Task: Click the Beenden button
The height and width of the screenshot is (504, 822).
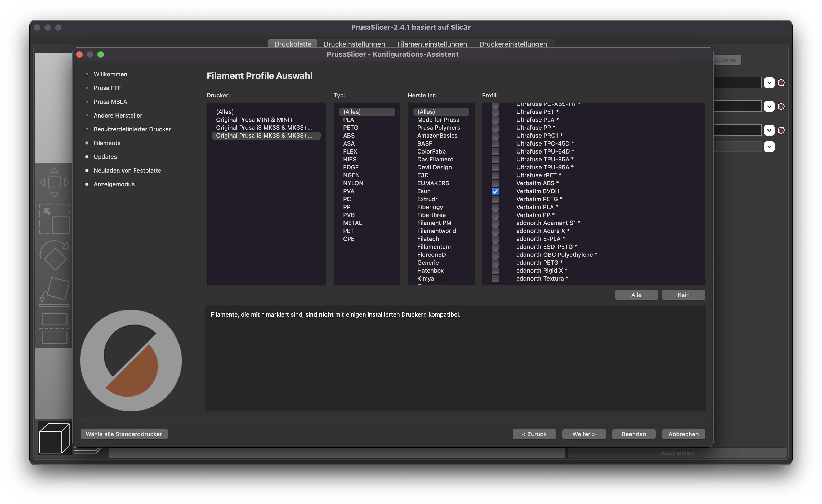Action: pos(633,434)
